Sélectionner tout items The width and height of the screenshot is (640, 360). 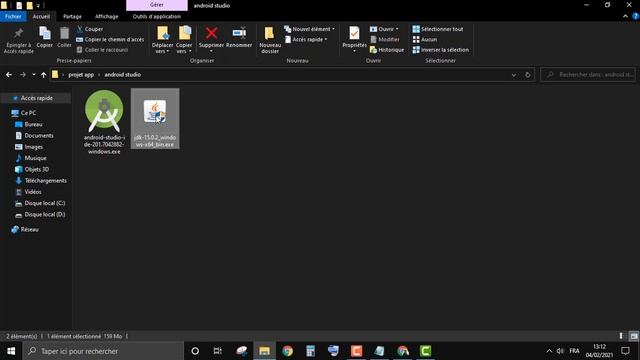click(x=438, y=29)
